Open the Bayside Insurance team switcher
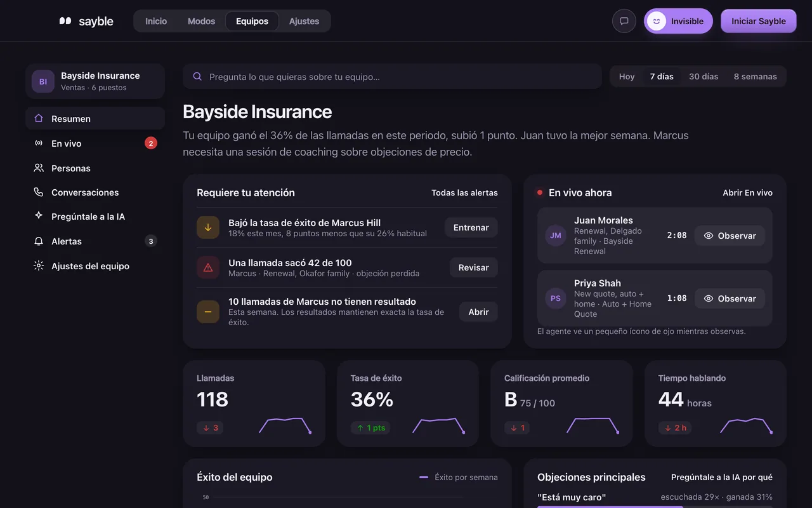Screen dimensions: 812x508 pos(95,81)
